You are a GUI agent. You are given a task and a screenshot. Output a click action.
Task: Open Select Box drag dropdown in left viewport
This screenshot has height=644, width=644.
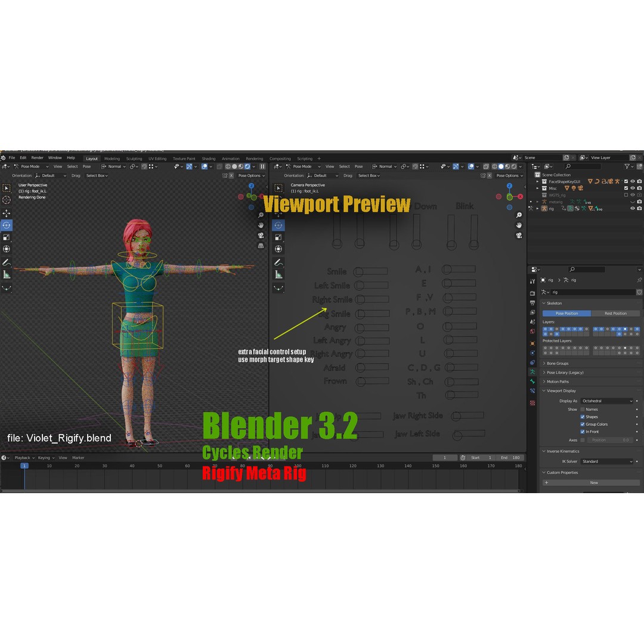[x=97, y=175]
